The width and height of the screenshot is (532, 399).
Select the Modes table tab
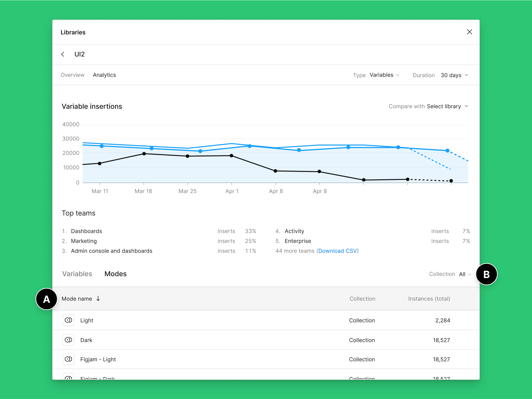point(116,274)
